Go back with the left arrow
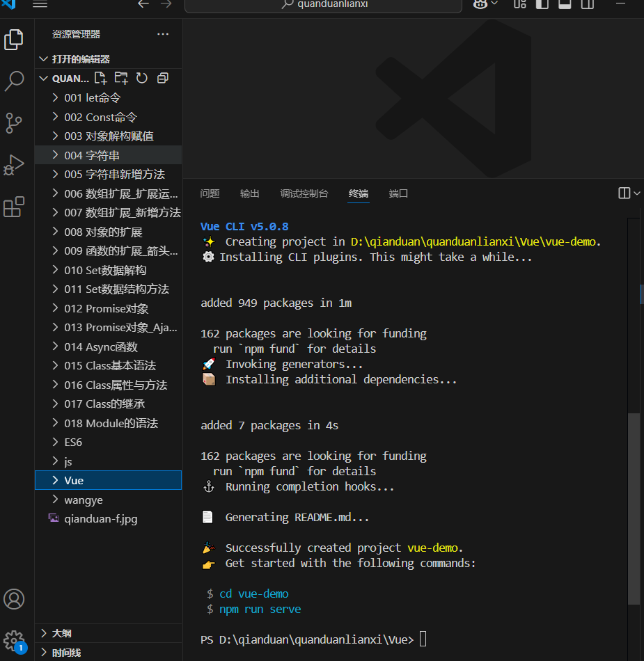Screen dimensions: 644x661 coord(143,4)
